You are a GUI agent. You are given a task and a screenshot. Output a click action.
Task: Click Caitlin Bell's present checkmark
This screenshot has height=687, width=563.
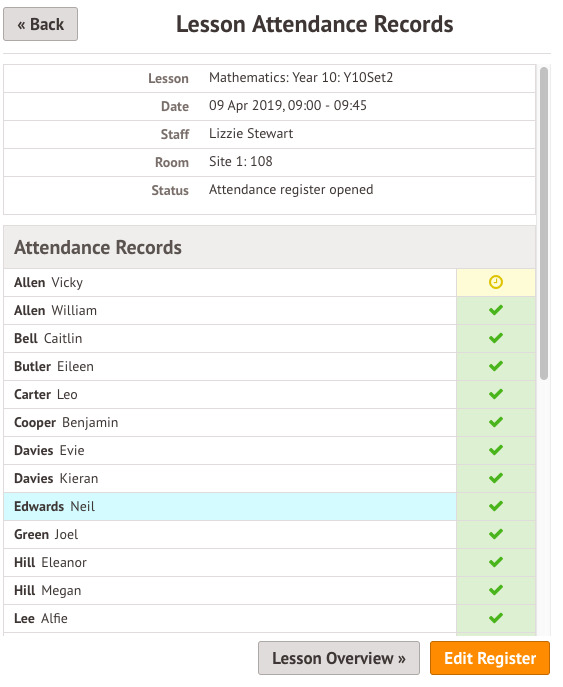496,338
